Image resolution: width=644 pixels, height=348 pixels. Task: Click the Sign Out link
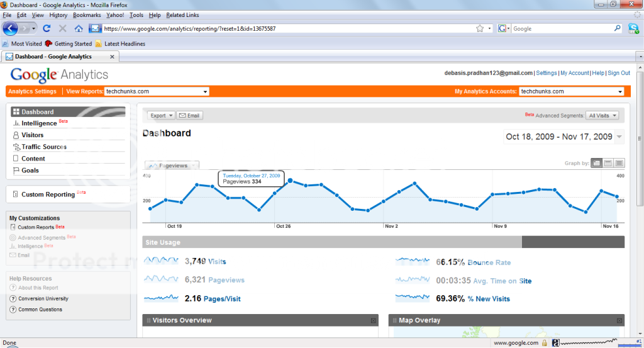(619, 73)
